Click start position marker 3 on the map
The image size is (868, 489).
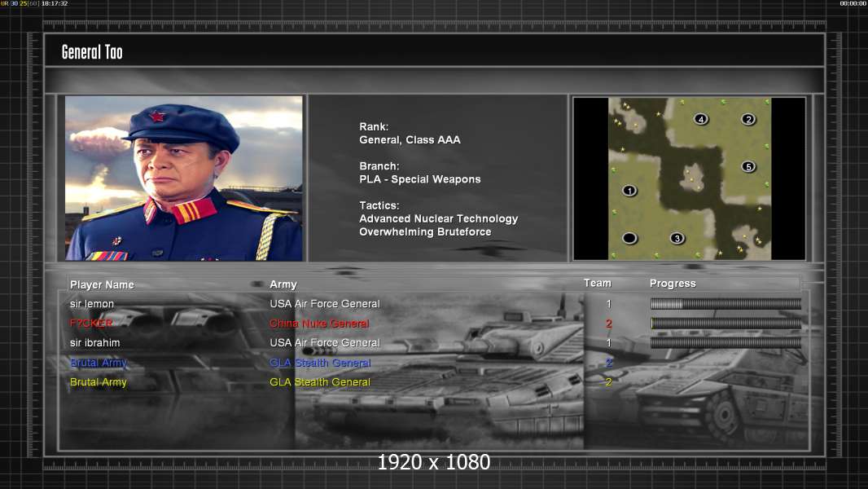click(677, 238)
